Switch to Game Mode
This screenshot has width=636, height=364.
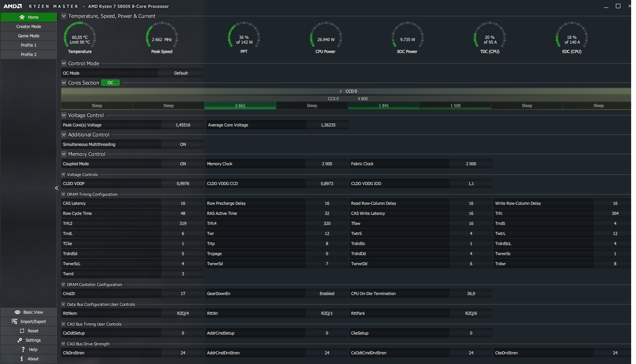(x=29, y=36)
